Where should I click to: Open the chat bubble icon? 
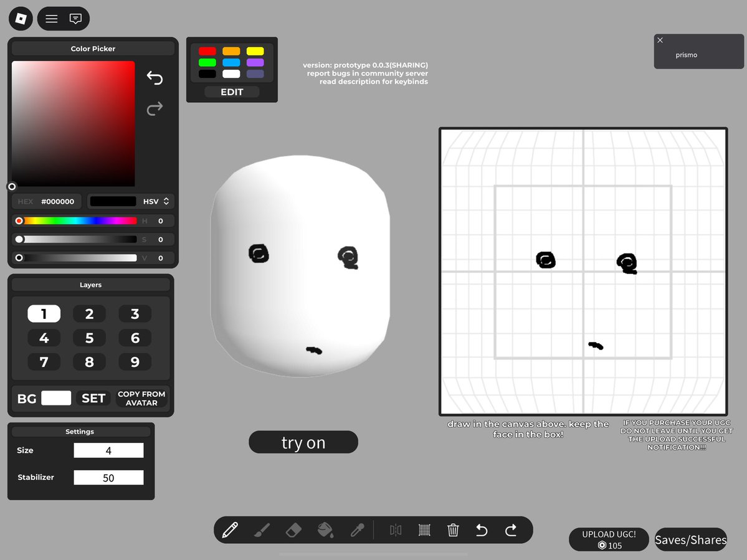(75, 19)
